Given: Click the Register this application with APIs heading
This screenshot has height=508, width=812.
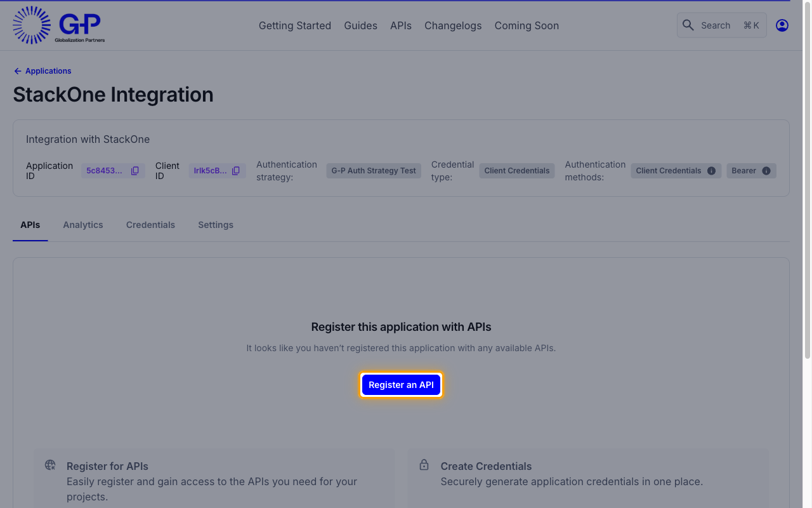Looking at the screenshot, I should (x=401, y=327).
